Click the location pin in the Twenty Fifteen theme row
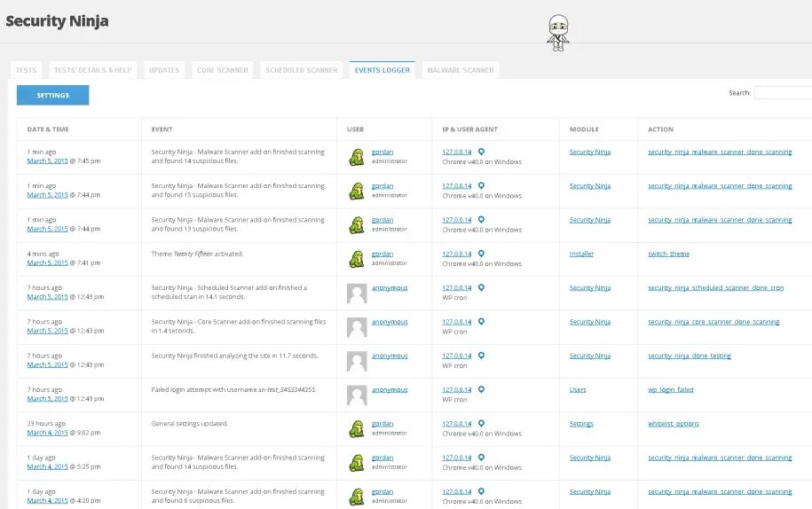This screenshot has width=812, height=509. click(481, 254)
